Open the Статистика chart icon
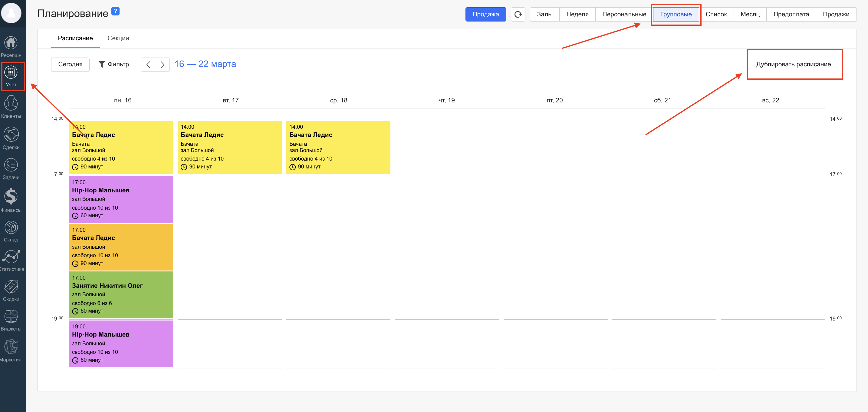Screen dimensions: 868x412 (11, 257)
